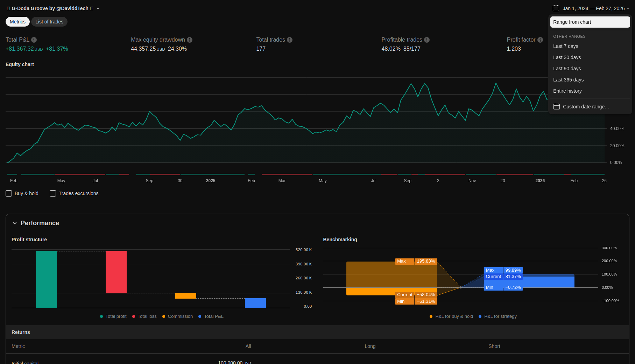
Task: Click Total loss legend item
Action: coord(144,316)
